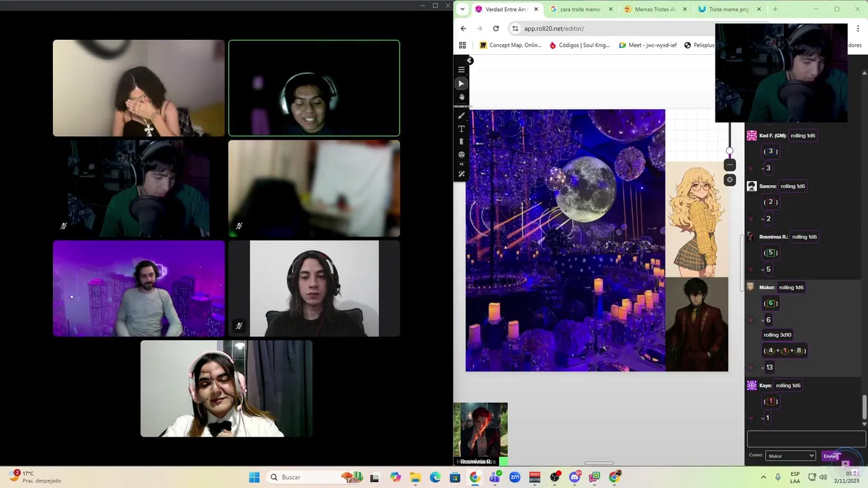The width and height of the screenshot is (868, 488).
Task: Open the dice rolling tool
Action: coord(462,155)
